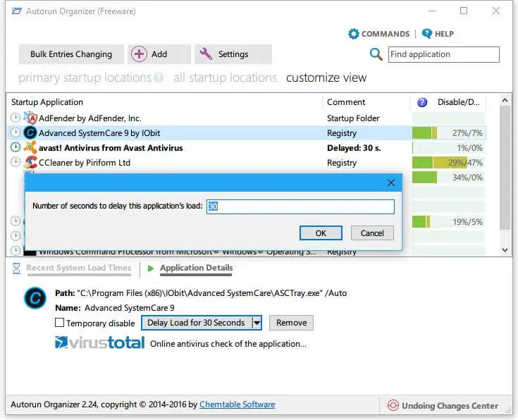
Task: Click the CCleaner application icon
Action: (30, 162)
